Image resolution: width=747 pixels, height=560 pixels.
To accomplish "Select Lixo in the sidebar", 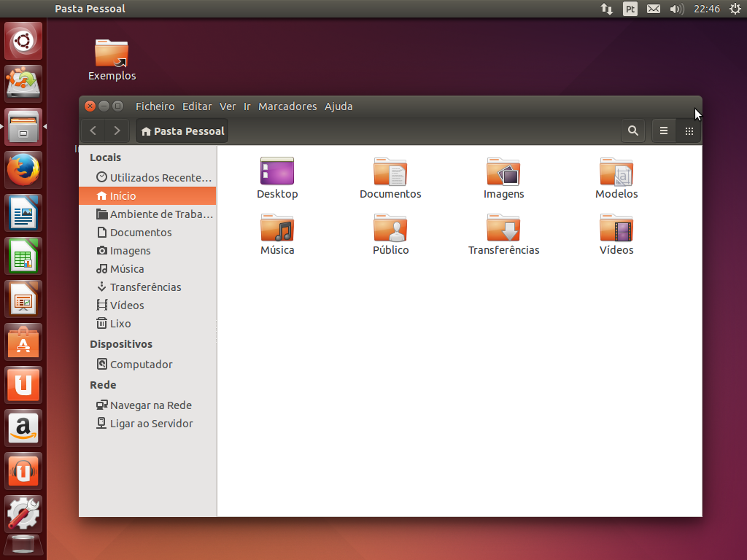I will click(x=120, y=324).
